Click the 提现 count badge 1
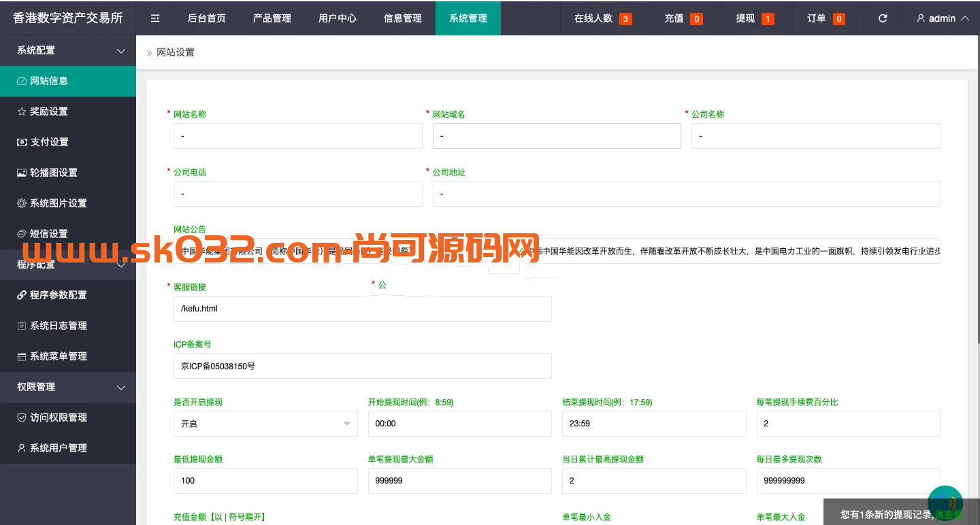 pos(768,19)
